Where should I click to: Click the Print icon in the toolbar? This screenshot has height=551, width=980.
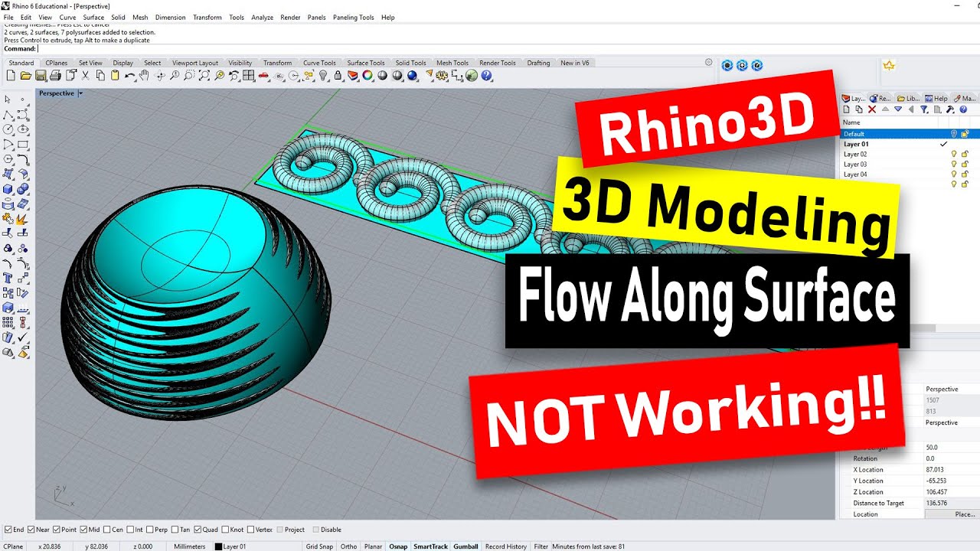pos(55,76)
